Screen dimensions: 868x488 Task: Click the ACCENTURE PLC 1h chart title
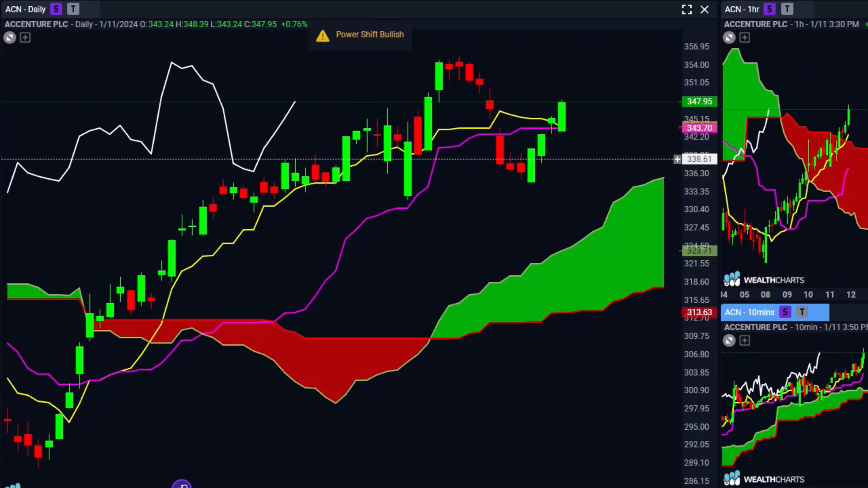tap(755, 24)
